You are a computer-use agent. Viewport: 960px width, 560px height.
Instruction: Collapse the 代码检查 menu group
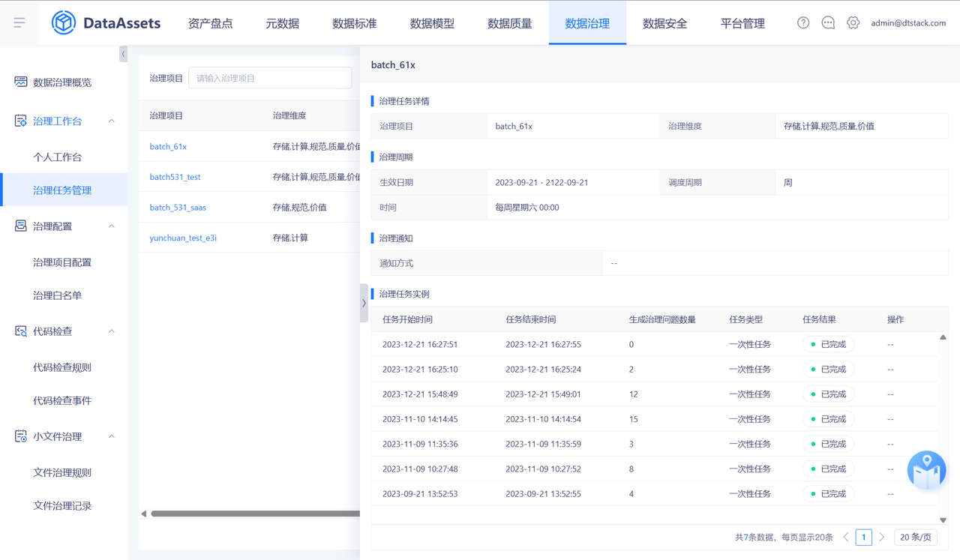[x=112, y=331]
